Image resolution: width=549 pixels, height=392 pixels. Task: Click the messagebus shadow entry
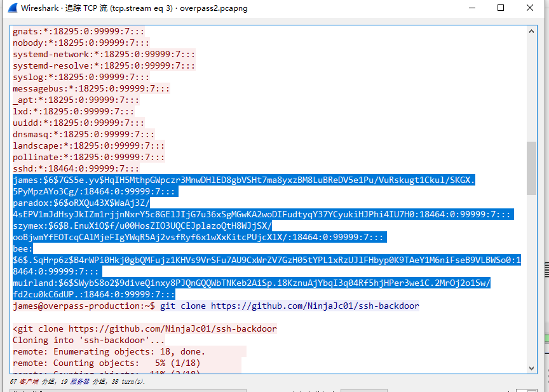pyautogui.click(x=91, y=89)
